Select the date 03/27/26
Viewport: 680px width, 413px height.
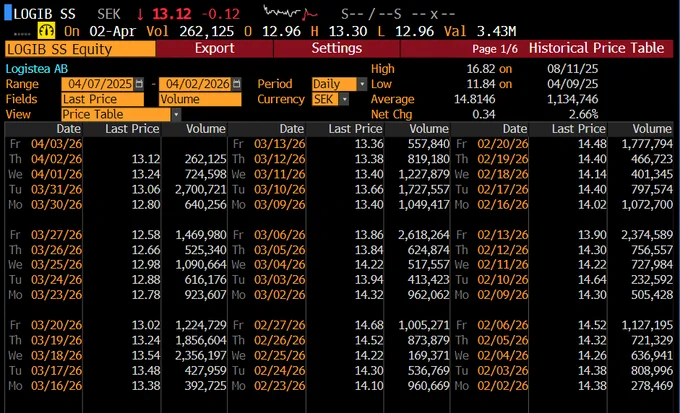56,235
